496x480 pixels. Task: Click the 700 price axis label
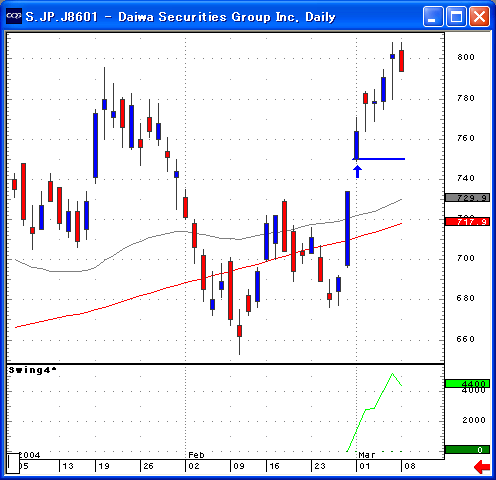coord(466,258)
